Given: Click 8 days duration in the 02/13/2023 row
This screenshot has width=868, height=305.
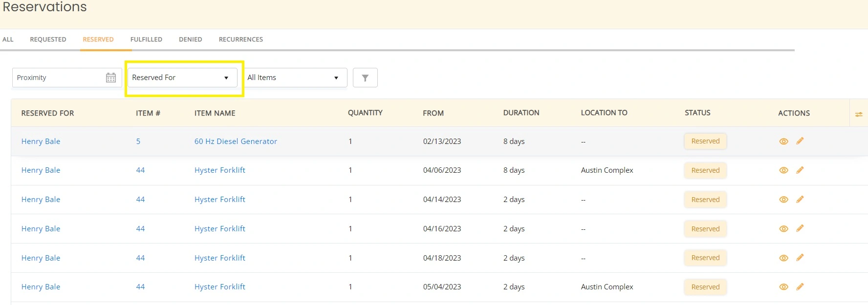Looking at the screenshot, I should coord(514,142).
